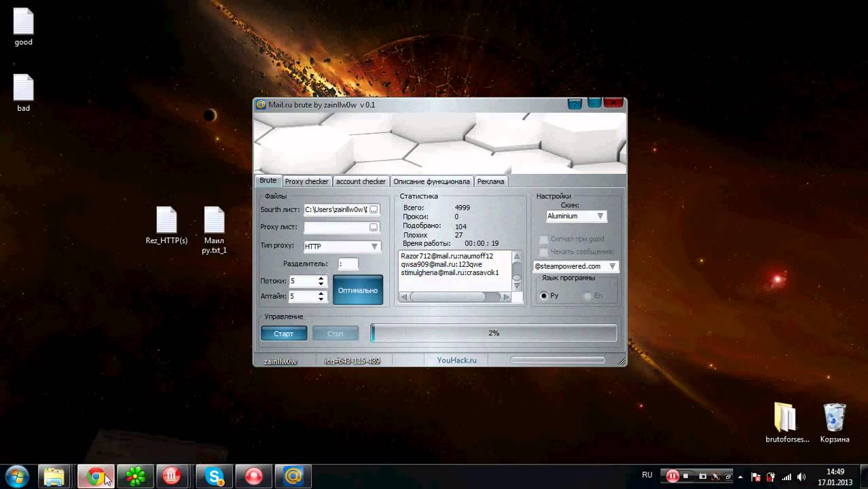
Task: Toggle the cursor highlight tray icon
Action: [x=716, y=476]
